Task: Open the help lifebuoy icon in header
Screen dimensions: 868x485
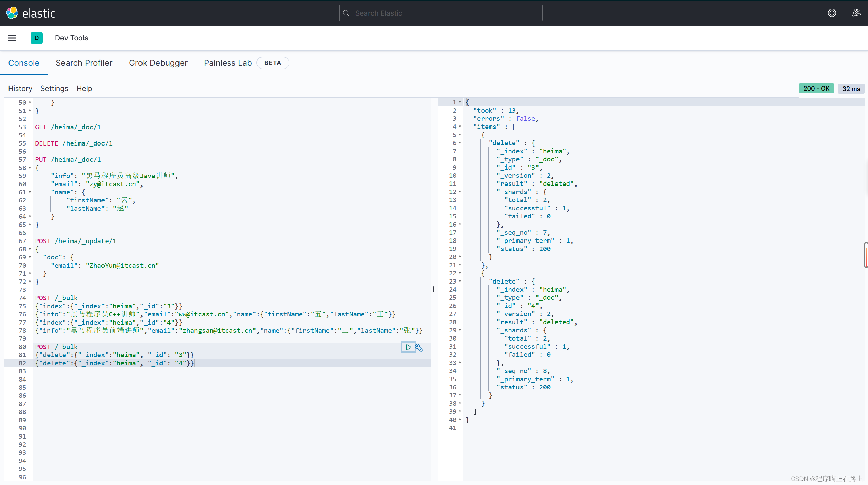Action: tap(832, 13)
